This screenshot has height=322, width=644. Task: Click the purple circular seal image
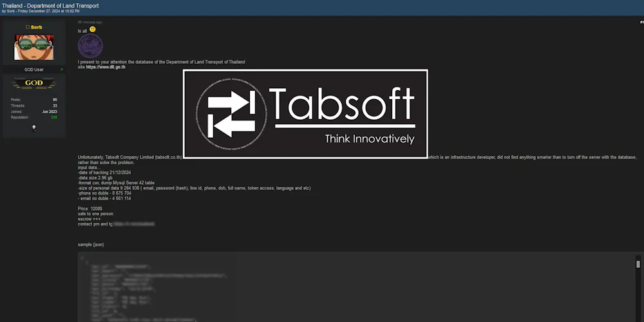point(90,46)
